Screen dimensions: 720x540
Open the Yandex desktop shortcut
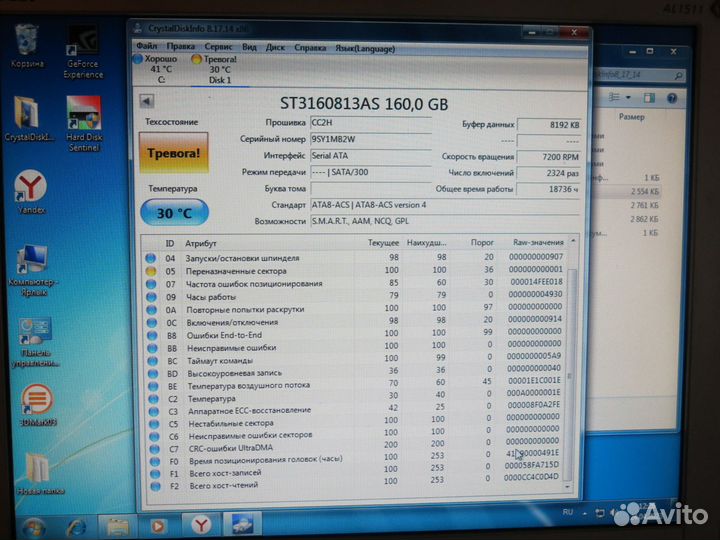pyautogui.click(x=31, y=192)
